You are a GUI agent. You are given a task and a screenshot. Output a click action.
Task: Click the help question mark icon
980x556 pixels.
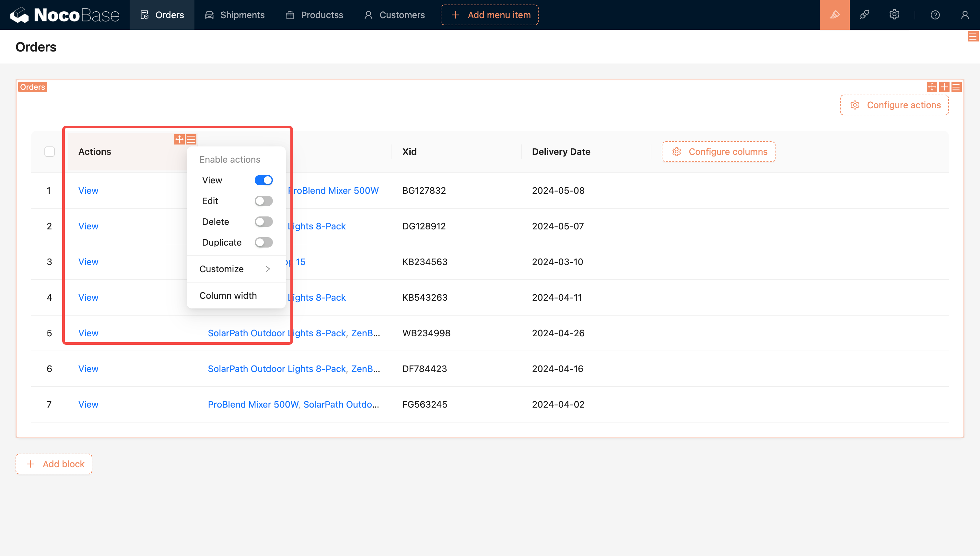coord(935,15)
